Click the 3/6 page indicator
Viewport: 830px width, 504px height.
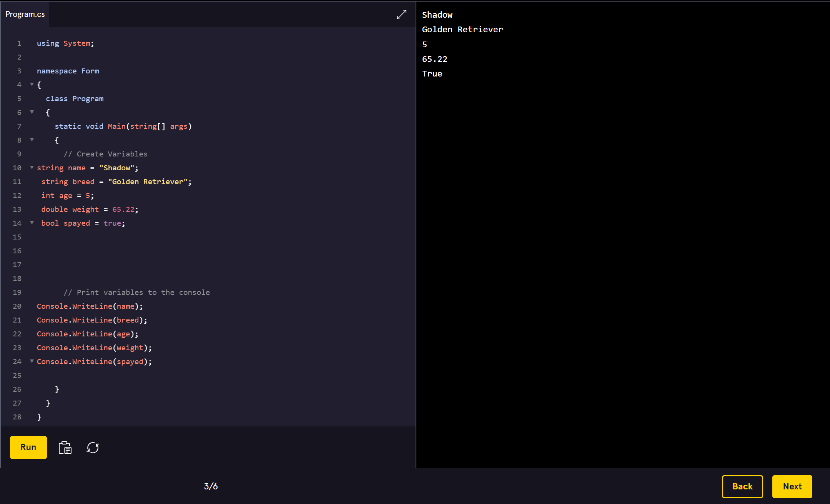tap(211, 486)
